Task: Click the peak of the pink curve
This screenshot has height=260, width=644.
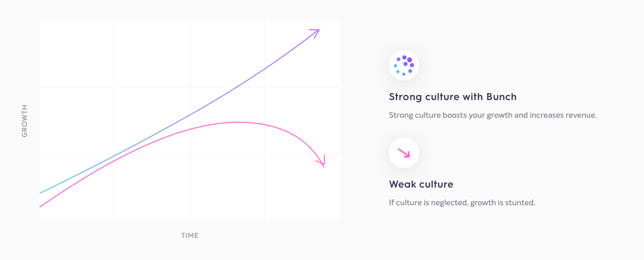Action: coord(236,122)
